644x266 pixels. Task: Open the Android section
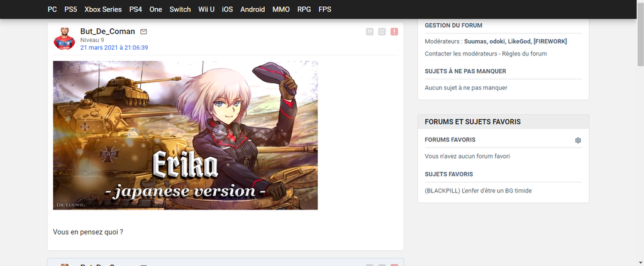point(253,9)
